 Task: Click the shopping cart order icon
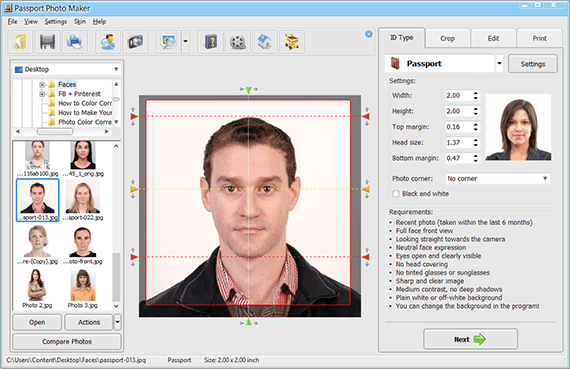click(292, 42)
